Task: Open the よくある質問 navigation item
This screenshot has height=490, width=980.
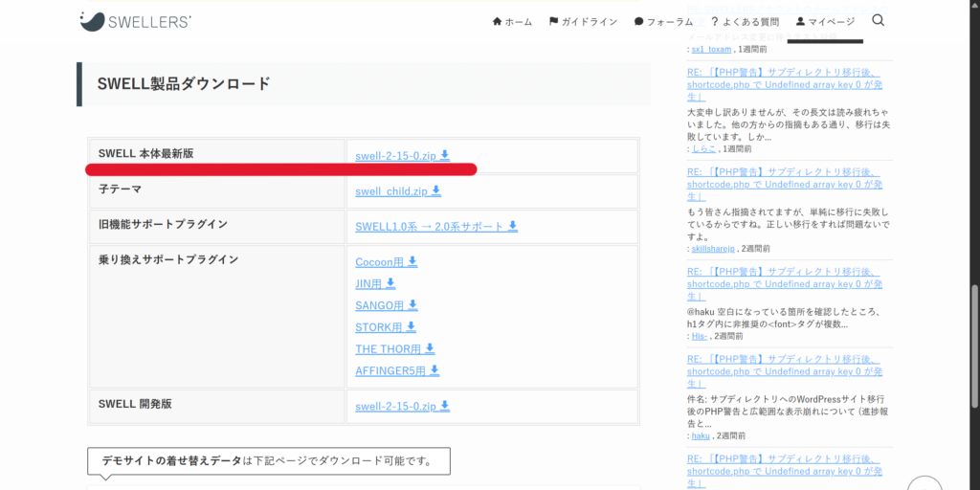Action: tap(745, 21)
